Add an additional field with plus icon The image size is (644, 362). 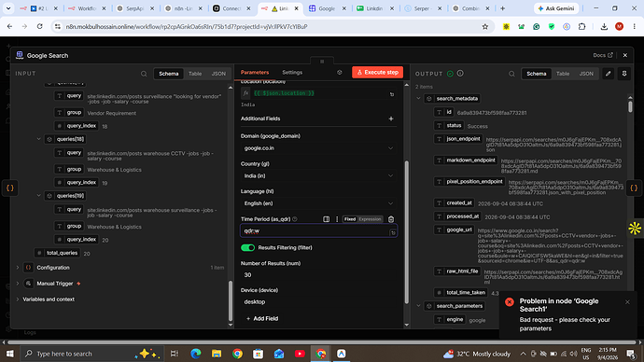(391, 118)
